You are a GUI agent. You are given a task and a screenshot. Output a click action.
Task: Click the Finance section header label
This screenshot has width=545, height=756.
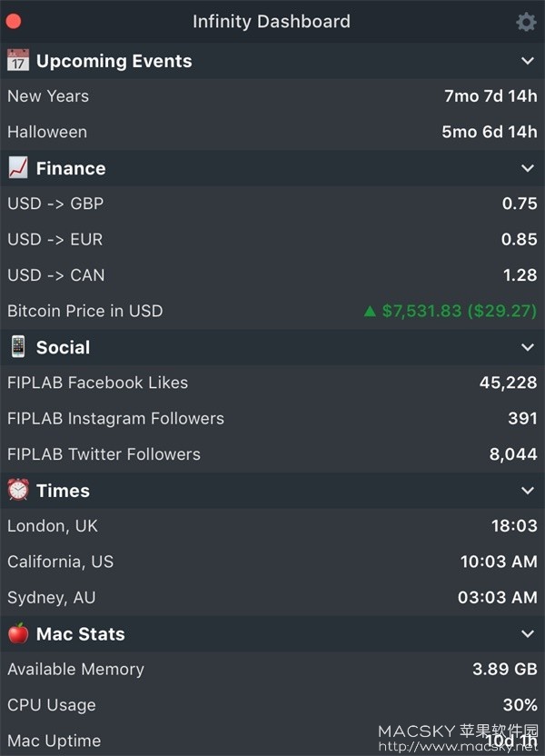(71, 168)
